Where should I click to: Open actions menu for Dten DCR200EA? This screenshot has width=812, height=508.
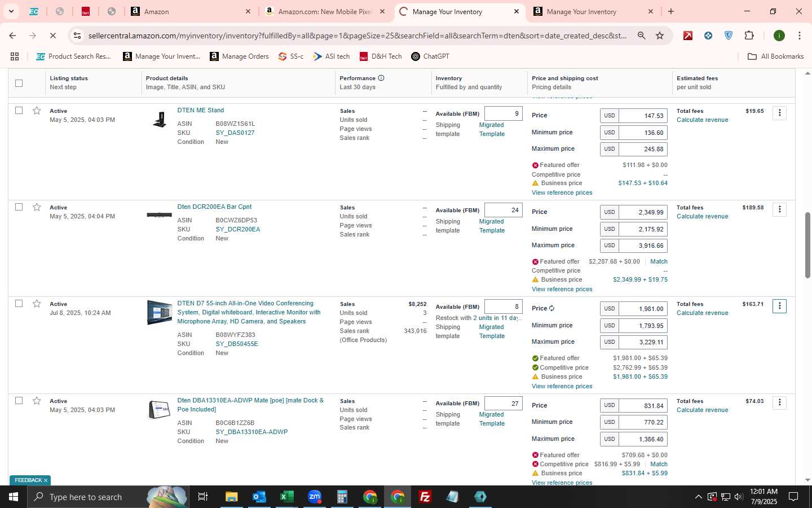point(779,209)
